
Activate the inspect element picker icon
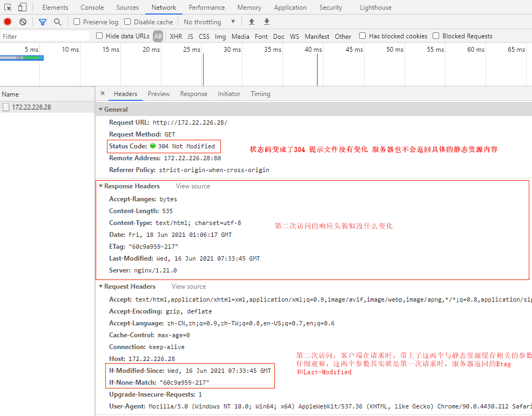click(8, 7)
